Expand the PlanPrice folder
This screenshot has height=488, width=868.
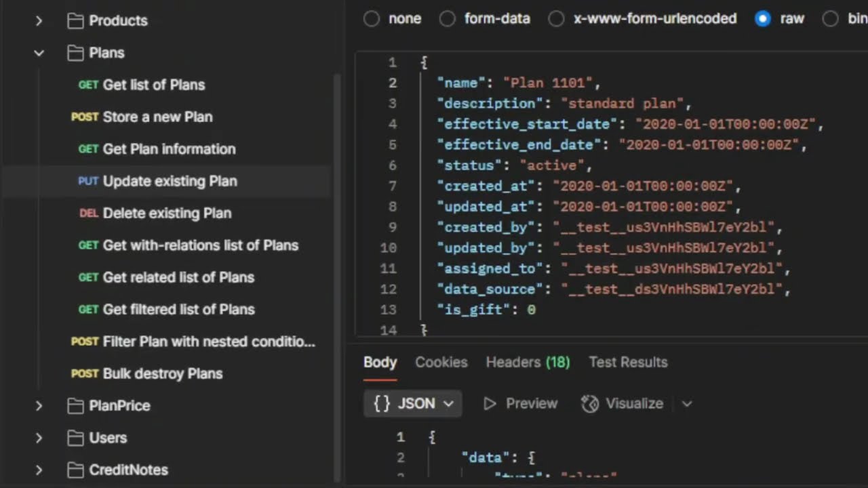pos(39,406)
